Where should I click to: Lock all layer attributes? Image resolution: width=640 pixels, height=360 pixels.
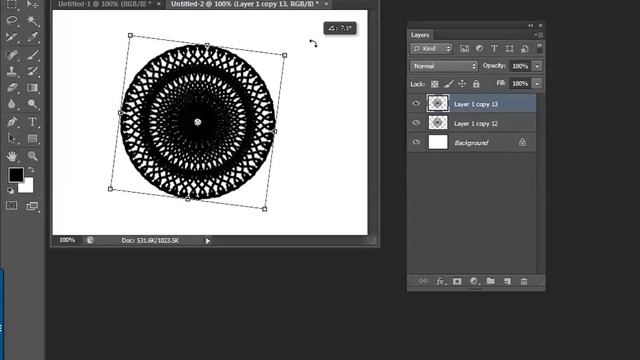(x=476, y=84)
